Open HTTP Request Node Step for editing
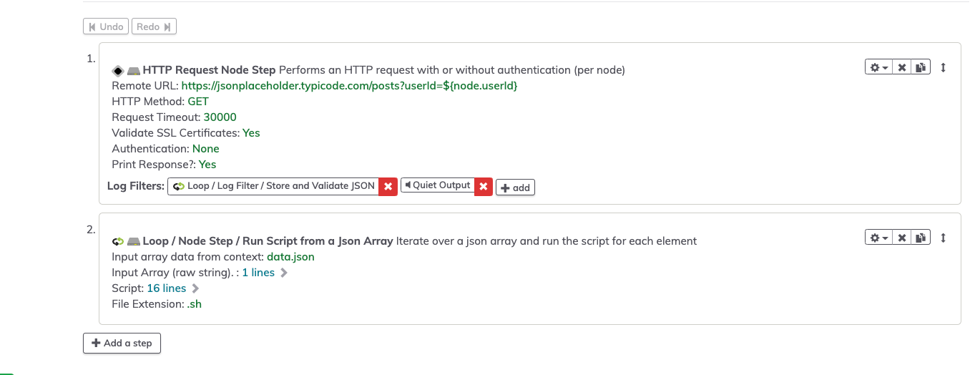 coord(209,70)
